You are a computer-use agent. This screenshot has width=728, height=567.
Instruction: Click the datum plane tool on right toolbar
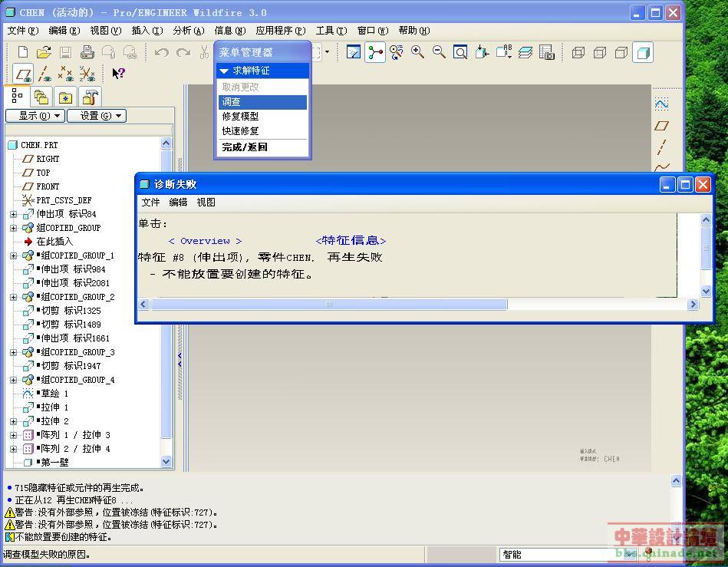661,125
